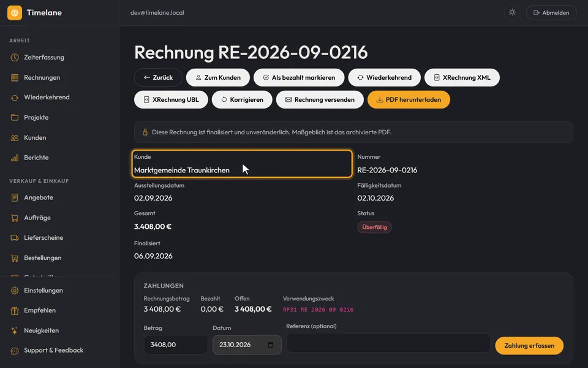This screenshot has height=368, width=588.
Task: Click the dev@timelane.local account text
Action: pos(157,13)
